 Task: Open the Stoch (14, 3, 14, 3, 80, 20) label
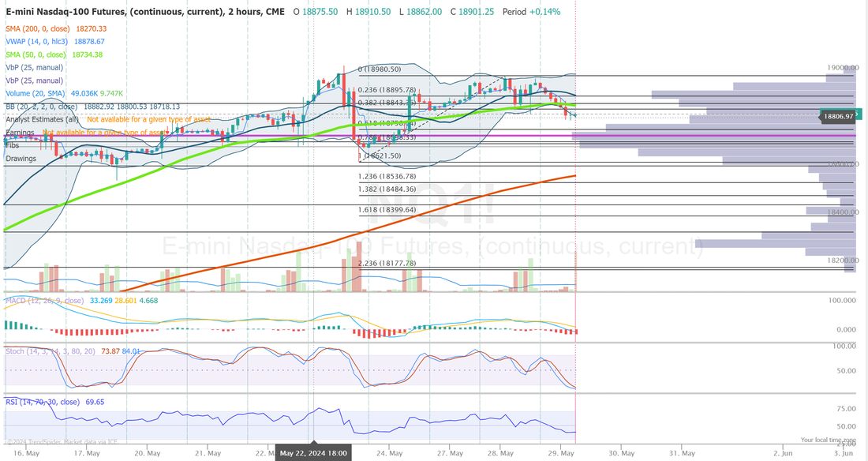pos(51,351)
